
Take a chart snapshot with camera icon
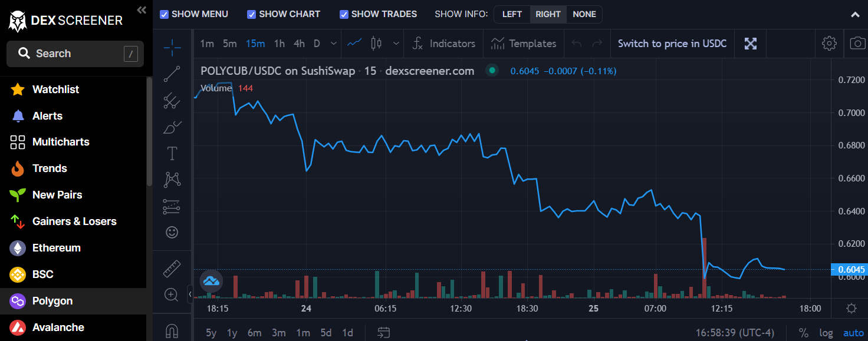coord(857,44)
